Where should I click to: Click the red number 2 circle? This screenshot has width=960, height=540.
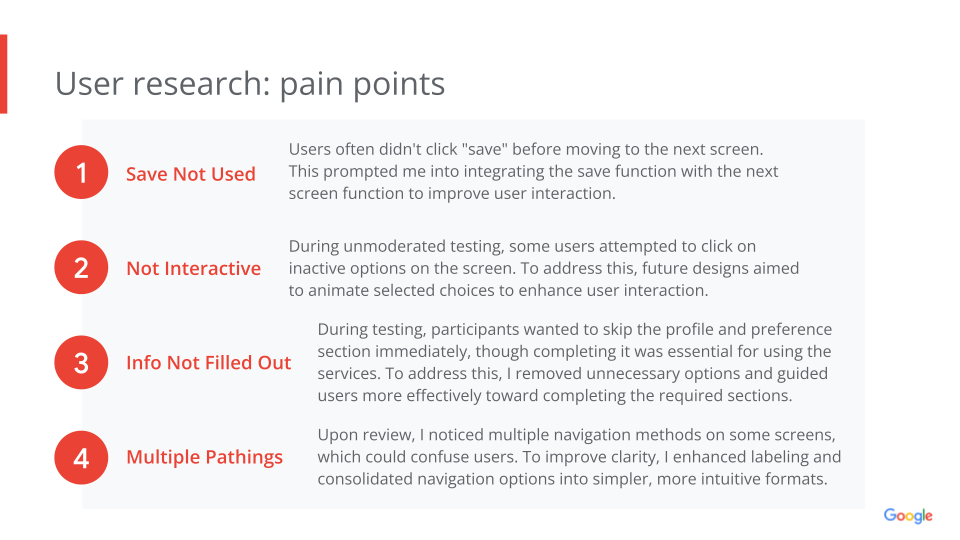click(81, 268)
